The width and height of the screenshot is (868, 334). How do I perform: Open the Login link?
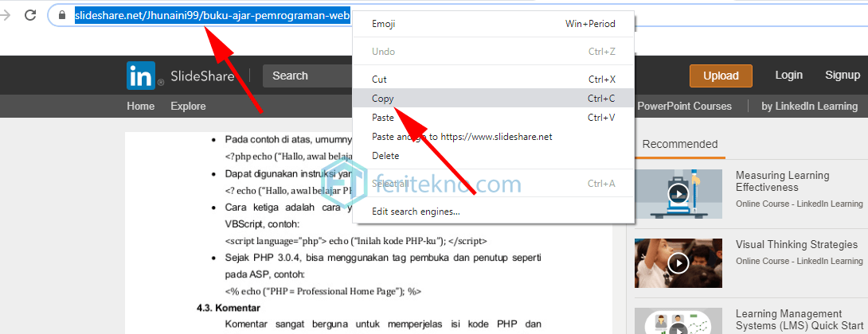pyautogui.click(x=789, y=76)
